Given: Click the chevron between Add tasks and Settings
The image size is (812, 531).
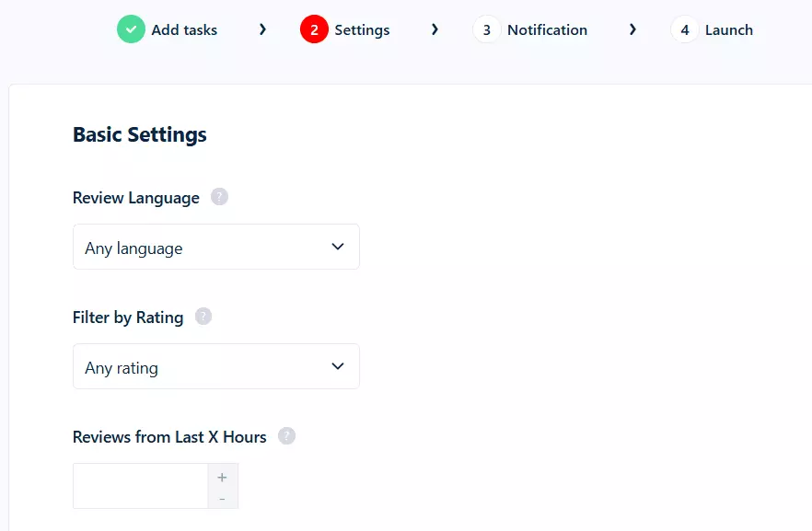Looking at the screenshot, I should point(262,29).
